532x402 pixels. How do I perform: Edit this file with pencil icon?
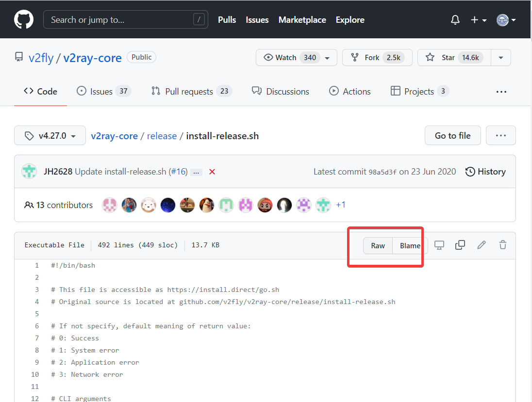click(481, 245)
